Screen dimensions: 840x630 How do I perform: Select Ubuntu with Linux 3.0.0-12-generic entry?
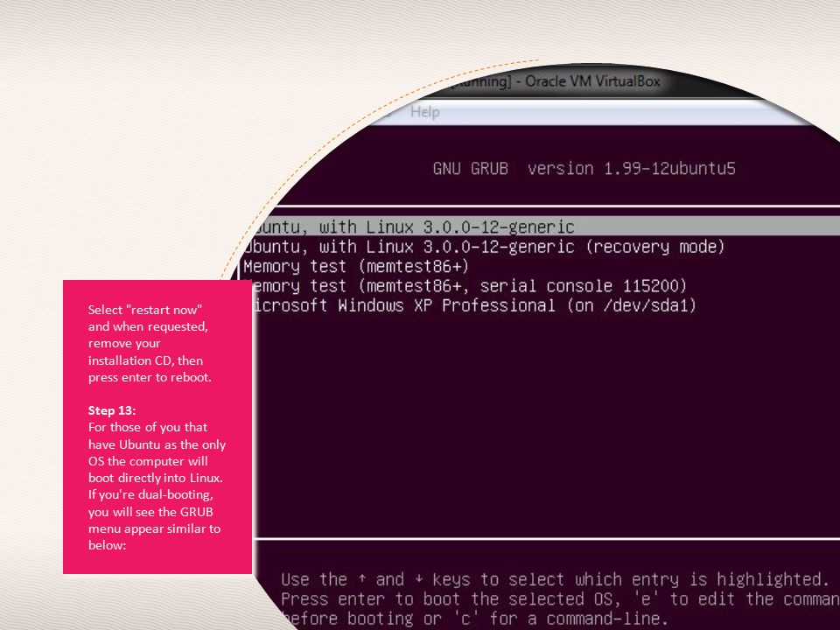545,227
